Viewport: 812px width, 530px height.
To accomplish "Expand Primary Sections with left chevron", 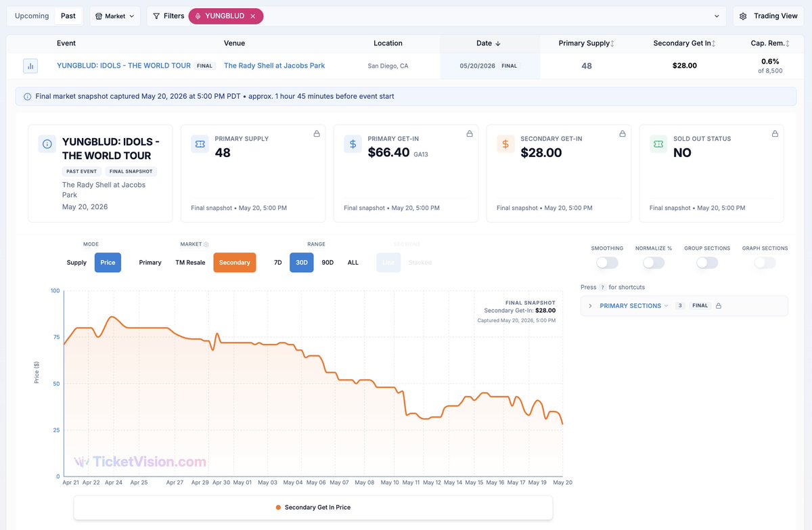I will tap(590, 306).
